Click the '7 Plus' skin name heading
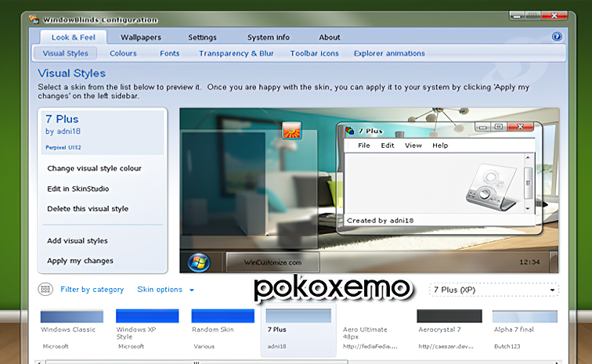 click(62, 119)
